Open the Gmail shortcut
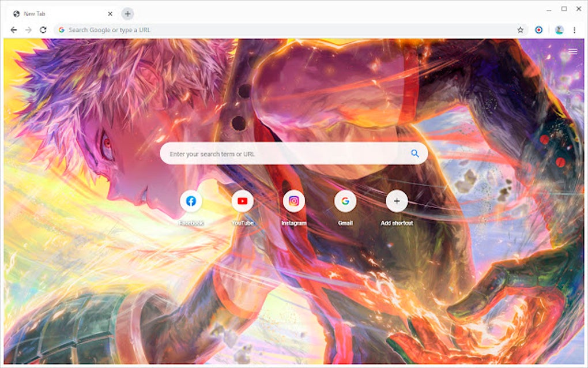Screen dimensions: 588x368 click(345, 201)
